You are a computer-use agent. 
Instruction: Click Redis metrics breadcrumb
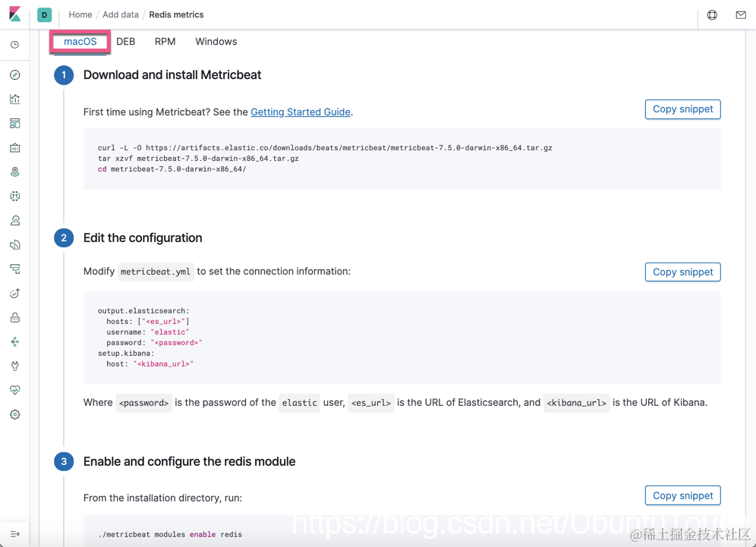176,15
